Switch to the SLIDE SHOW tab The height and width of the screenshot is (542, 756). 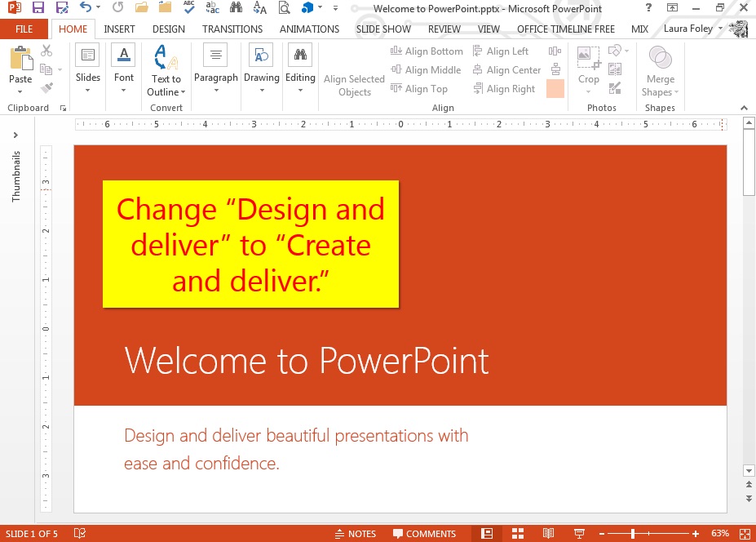click(384, 29)
